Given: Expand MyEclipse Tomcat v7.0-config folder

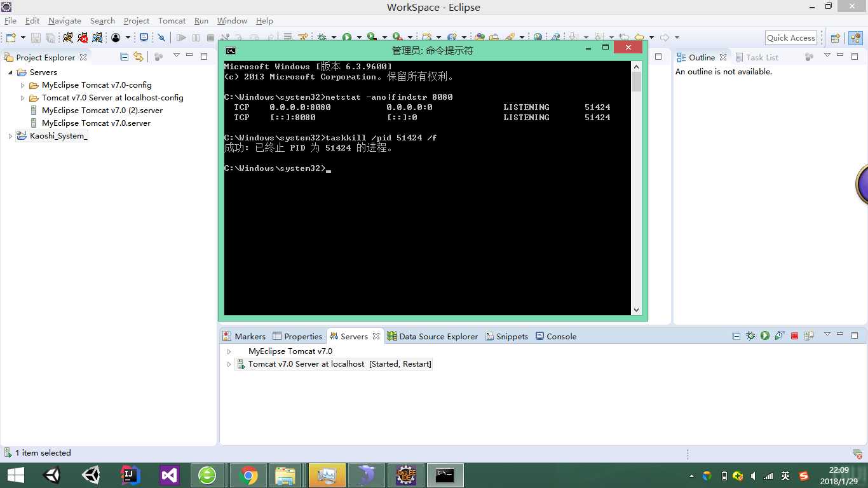Looking at the screenshot, I should click(x=23, y=85).
